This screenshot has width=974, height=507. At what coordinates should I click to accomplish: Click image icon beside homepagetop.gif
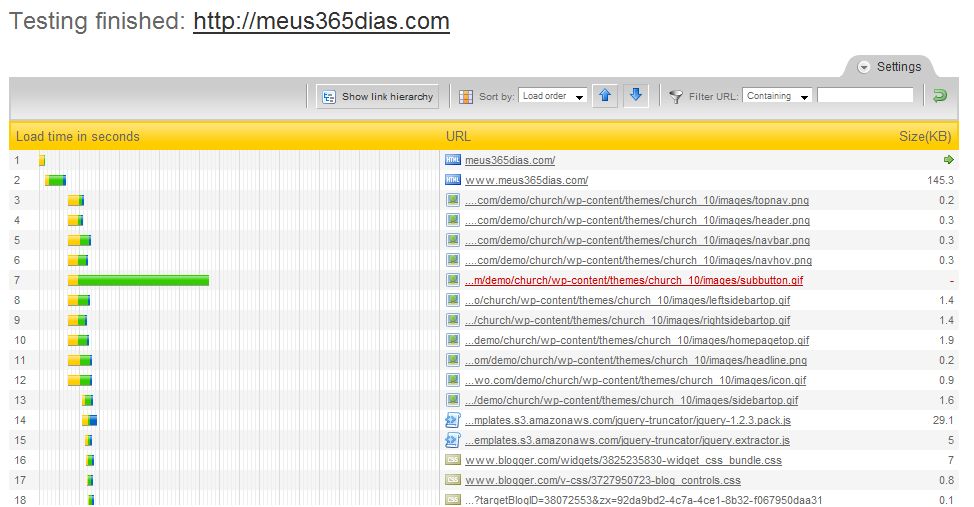pyautogui.click(x=453, y=340)
